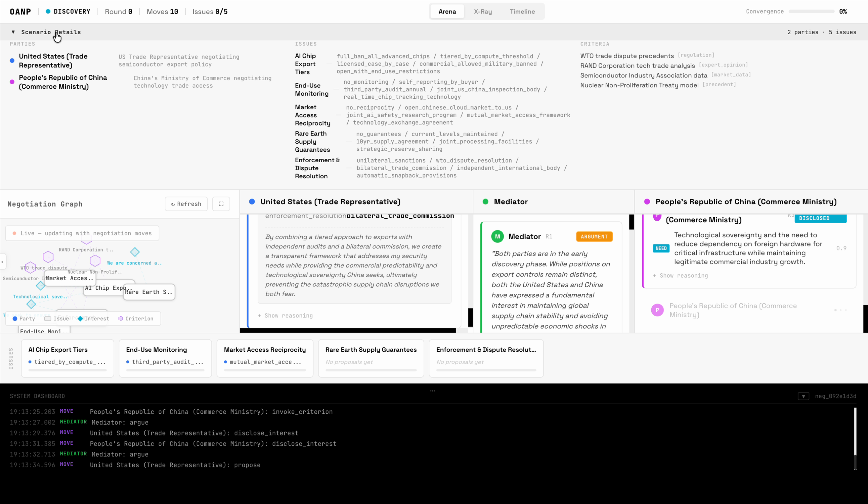Show reasoning for the US proposal
The image size is (868, 504).
(x=286, y=316)
